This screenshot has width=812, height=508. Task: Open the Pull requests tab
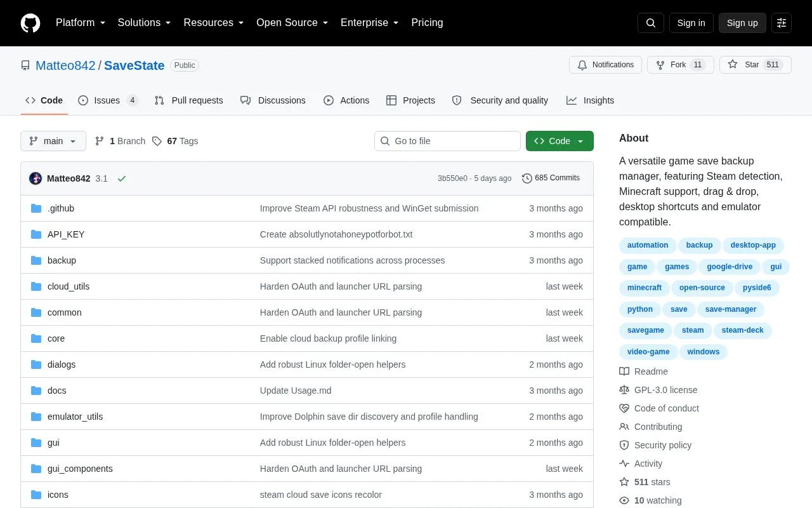tap(188, 100)
